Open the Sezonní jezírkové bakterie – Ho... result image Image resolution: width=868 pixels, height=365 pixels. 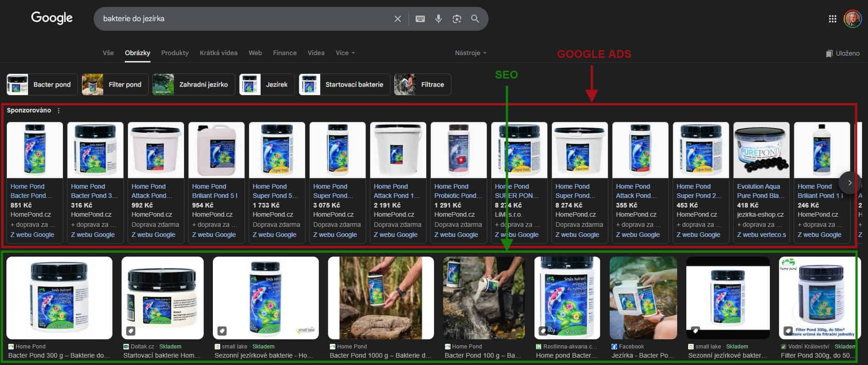(x=266, y=298)
